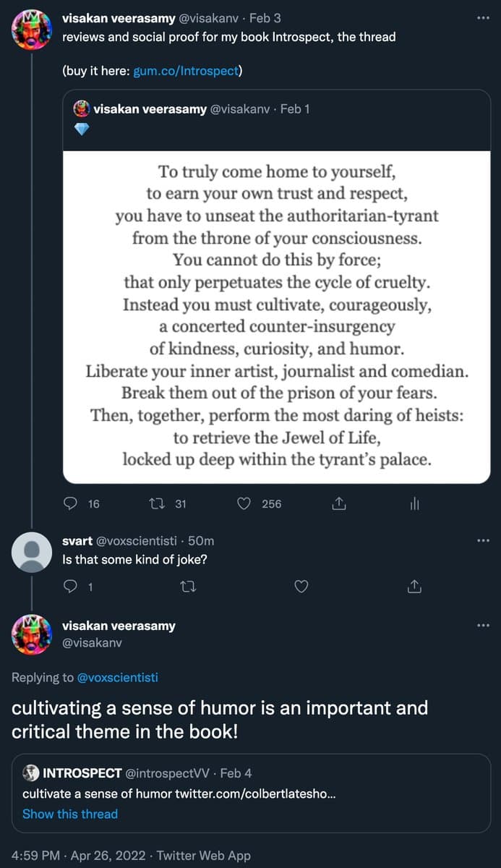Share the Introspect thread tweet
The height and width of the screenshot is (868, 501).
pos(337,504)
